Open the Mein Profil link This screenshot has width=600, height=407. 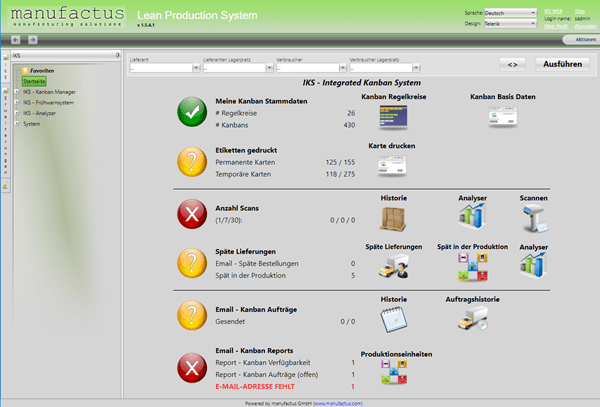pos(556,26)
